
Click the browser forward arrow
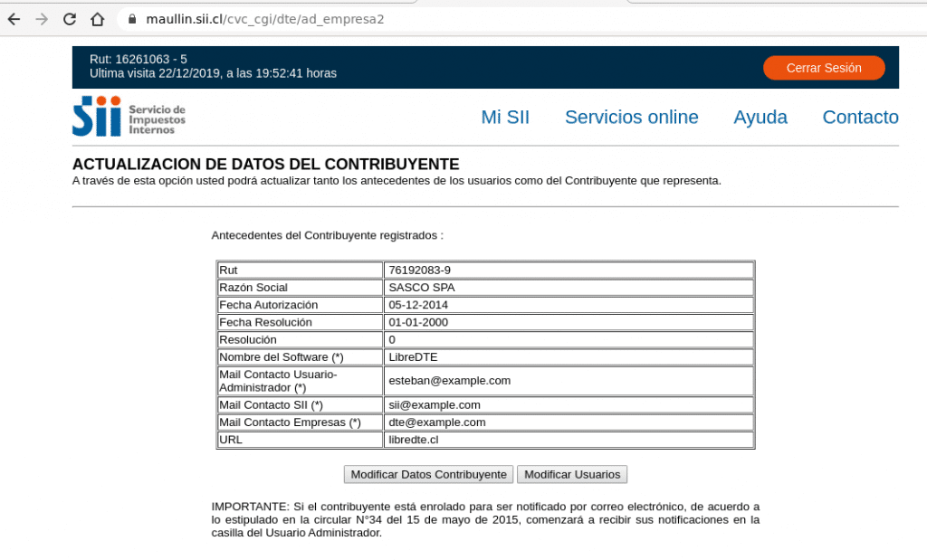(39, 17)
